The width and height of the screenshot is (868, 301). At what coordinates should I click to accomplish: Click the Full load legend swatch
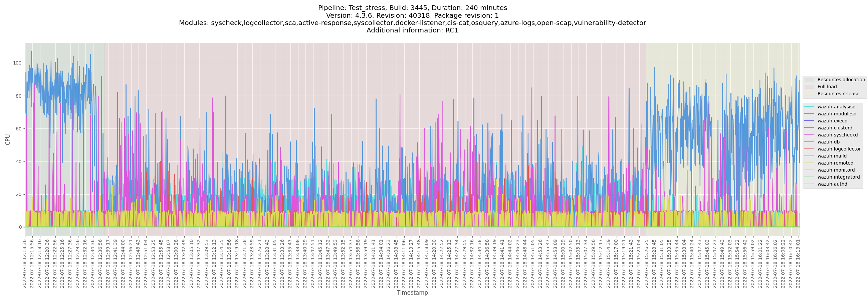point(809,87)
